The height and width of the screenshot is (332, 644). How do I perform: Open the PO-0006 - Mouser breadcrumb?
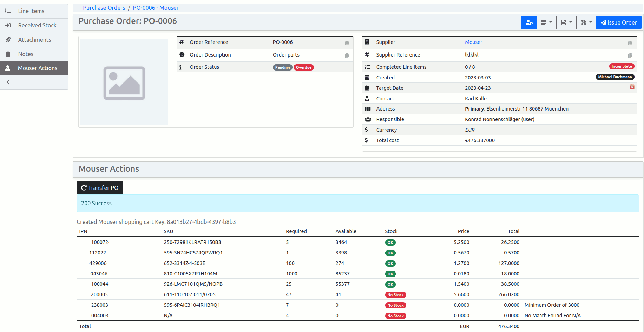[x=156, y=8]
